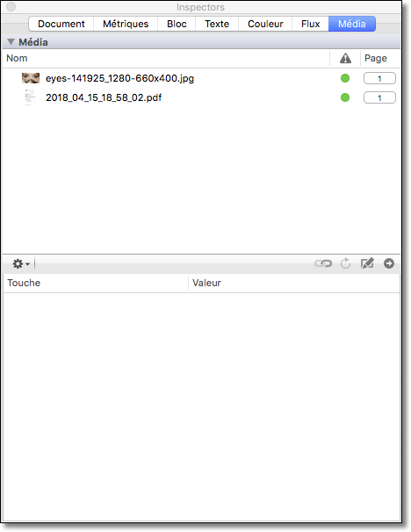Click page 1 button for the pdf
411x532 pixels.
point(379,97)
